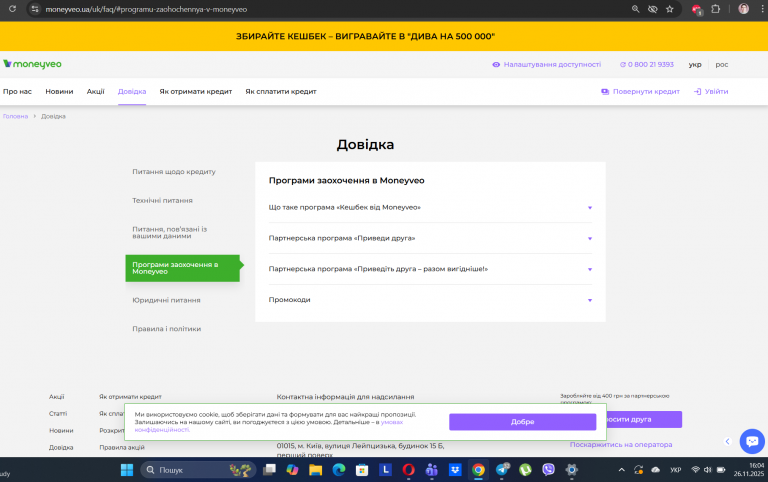This screenshot has height=482, width=768.
Task: Open File Explorer from the taskbar
Action: tap(315, 470)
